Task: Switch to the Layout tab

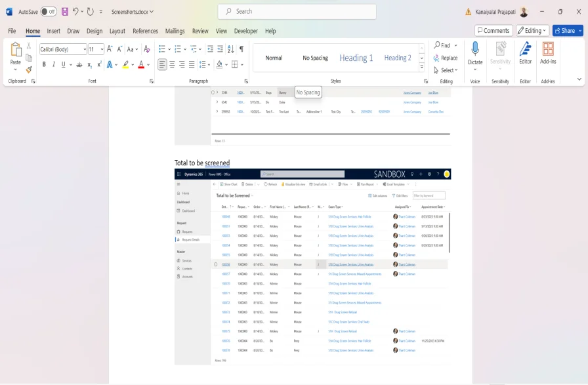Action: [x=117, y=31]
